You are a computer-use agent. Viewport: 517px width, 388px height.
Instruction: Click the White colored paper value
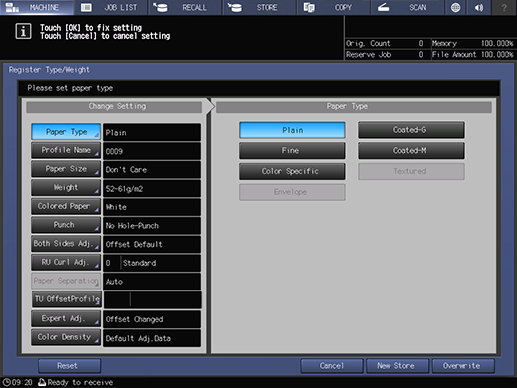click(152, 207)
